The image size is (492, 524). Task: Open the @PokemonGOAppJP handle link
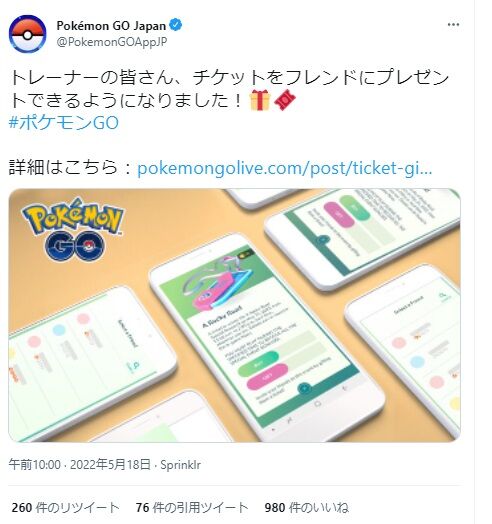coord(112,42)
